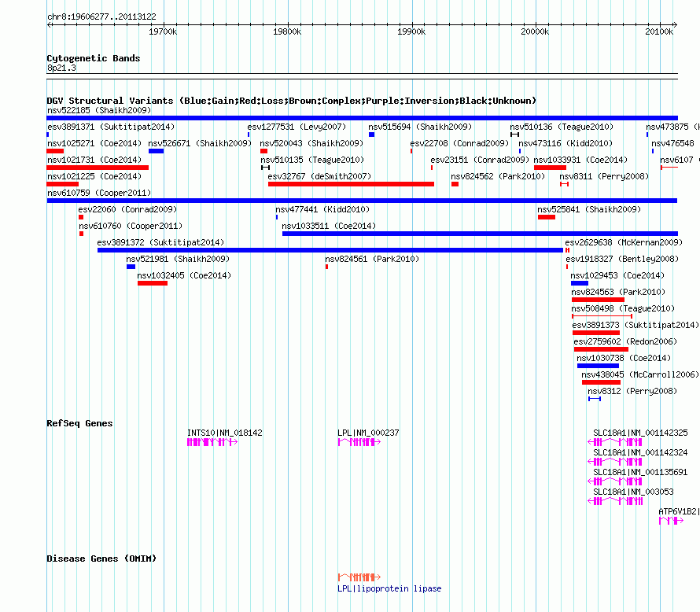The height and width of the screenshot is (612, 700).
Task: Click the orange LPL OMIM disease gene glyph
Action: click(x=359, y=577)
